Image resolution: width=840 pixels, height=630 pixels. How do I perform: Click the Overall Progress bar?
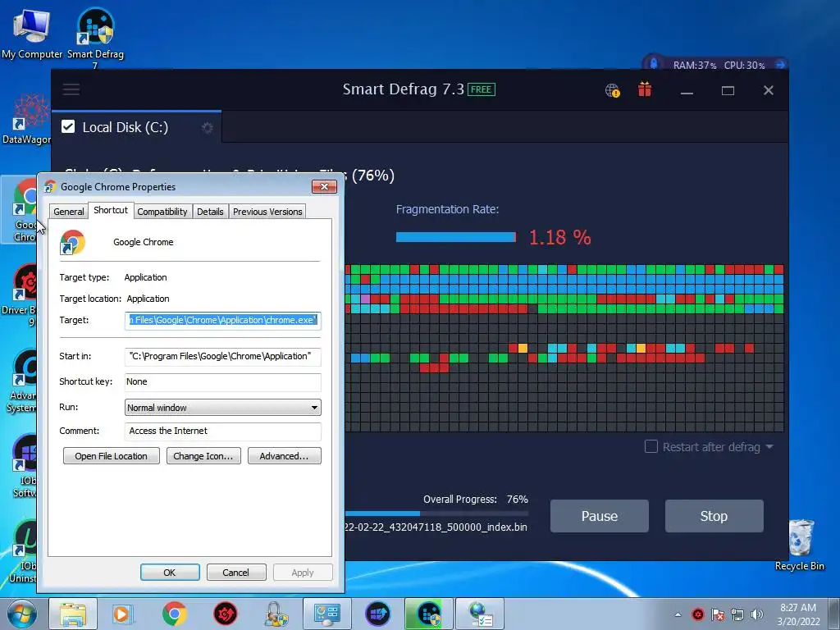click(x=436, y=514)
